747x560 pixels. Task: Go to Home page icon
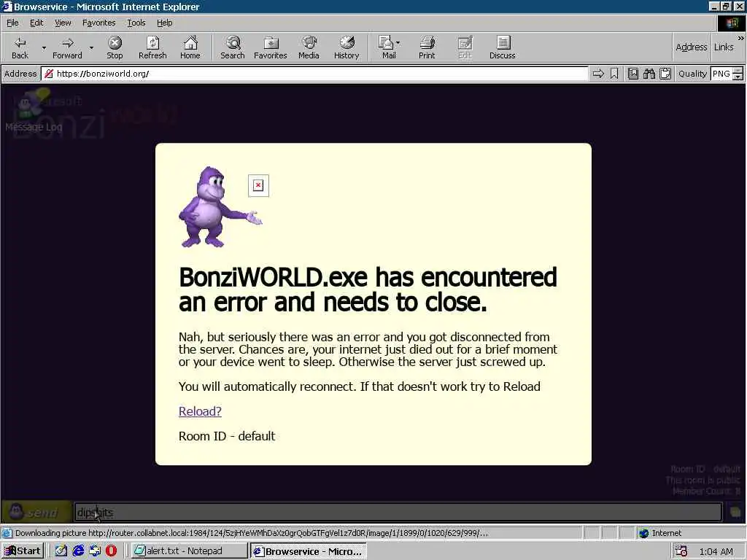coord(190,47)
